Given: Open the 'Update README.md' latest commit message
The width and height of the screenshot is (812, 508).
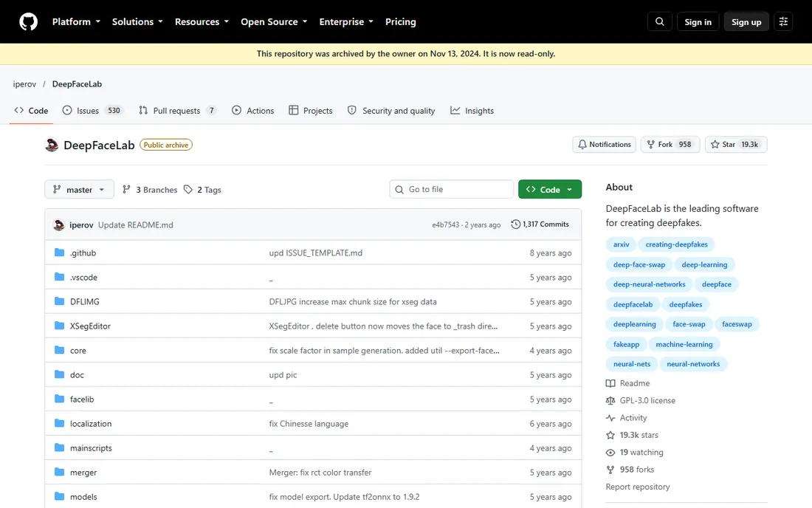Looking at the screenshot, I should coord(136,224).
